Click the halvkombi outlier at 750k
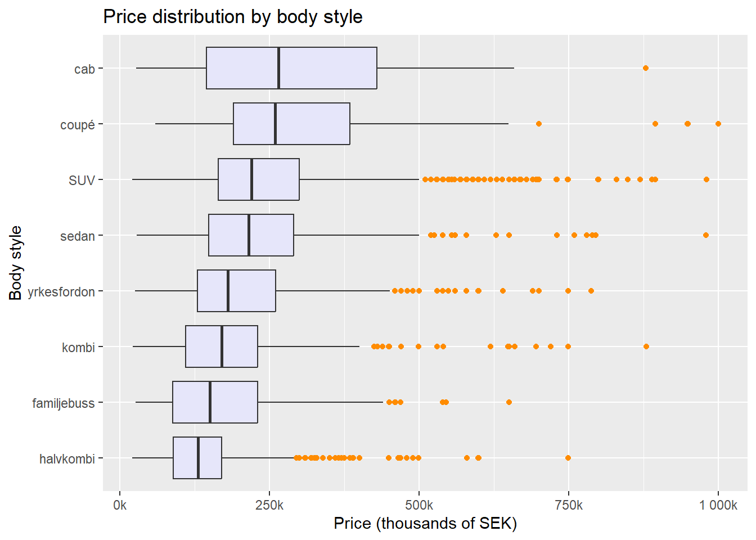The height and width of the screenshot is (540, 756). tap(568, 458)
